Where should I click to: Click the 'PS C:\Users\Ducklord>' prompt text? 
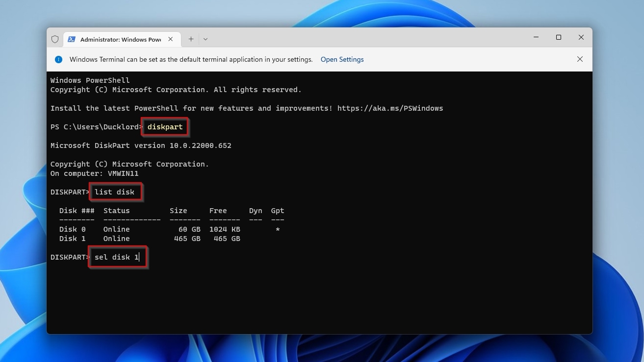tap(97, 127)
